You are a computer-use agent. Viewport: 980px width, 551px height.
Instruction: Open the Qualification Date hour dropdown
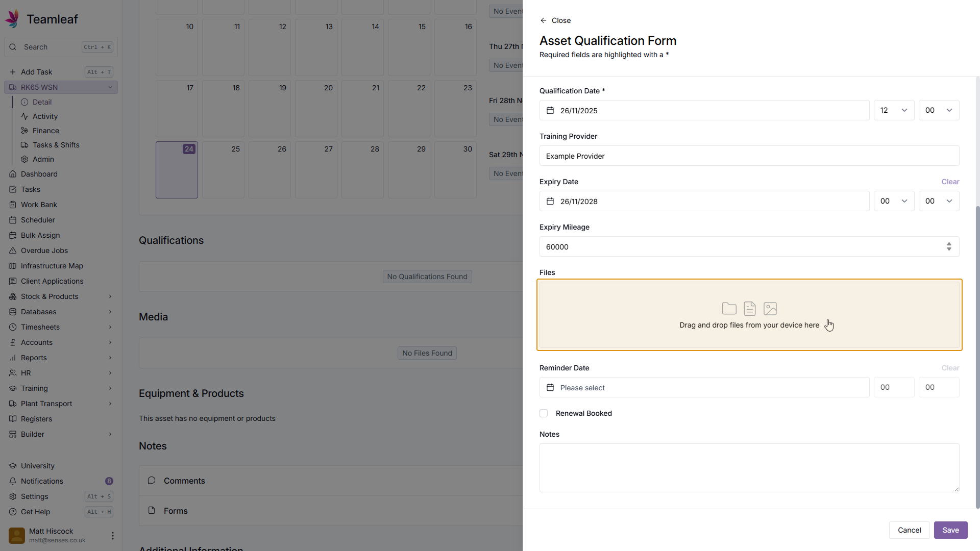[x=894, y=111]
